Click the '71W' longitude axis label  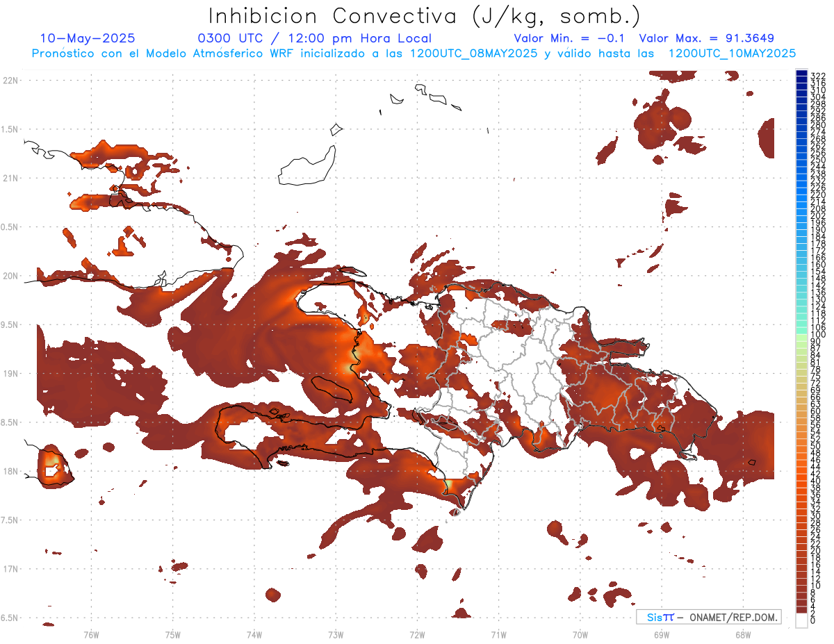click(498, 634)
